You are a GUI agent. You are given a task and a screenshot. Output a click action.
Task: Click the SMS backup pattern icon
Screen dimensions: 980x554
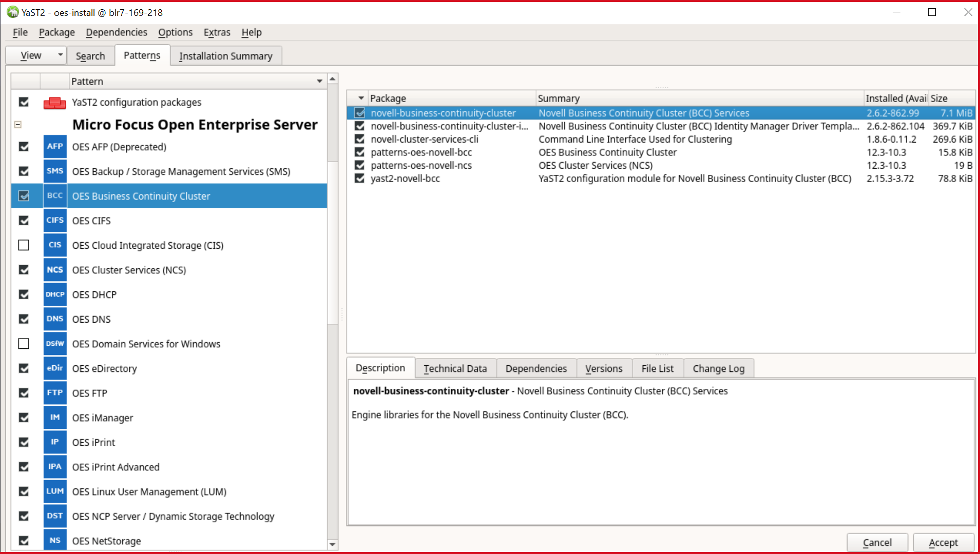point(55,171)
